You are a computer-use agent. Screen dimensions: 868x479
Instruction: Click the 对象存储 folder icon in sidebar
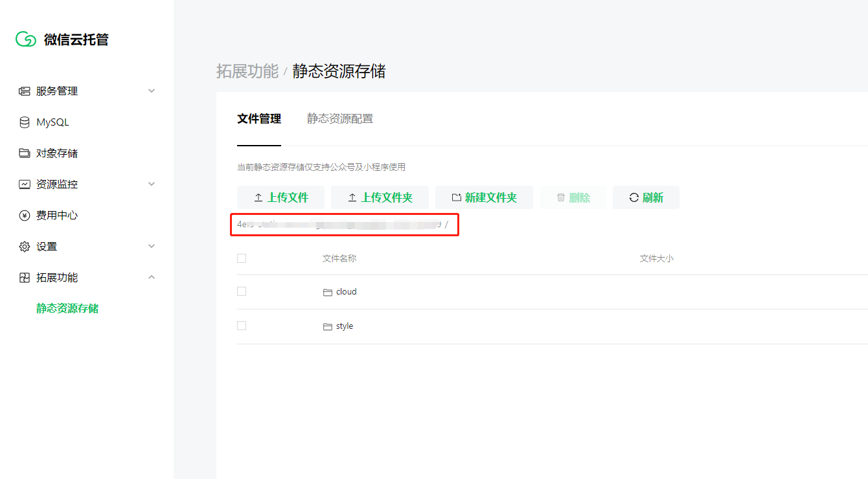coord(25,153)
